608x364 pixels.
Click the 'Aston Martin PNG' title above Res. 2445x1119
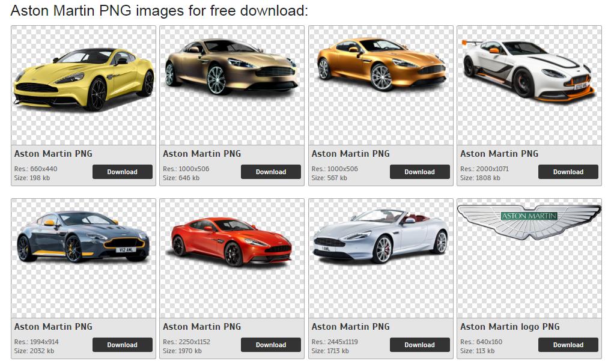[x=351, y=327]
